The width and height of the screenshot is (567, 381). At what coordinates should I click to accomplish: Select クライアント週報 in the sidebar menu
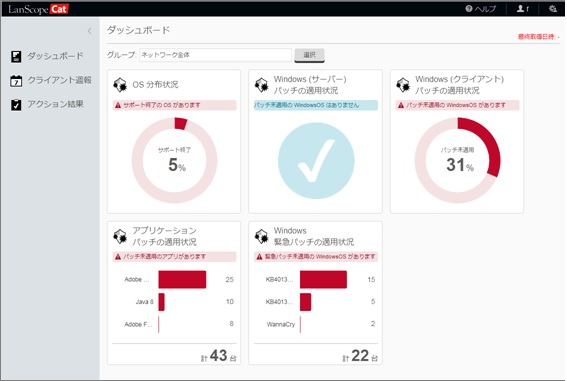[x=59, y=80]
